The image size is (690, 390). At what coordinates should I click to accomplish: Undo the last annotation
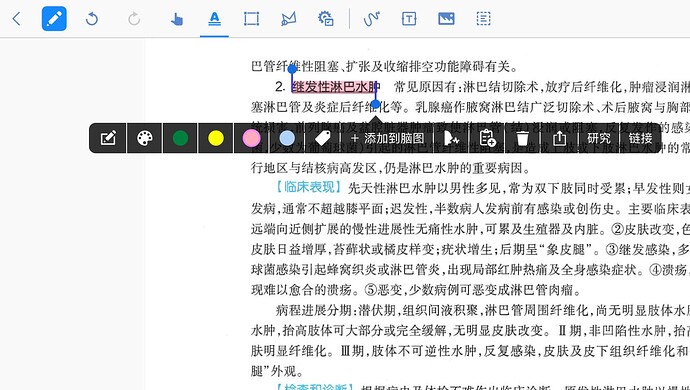pos(92,19)
